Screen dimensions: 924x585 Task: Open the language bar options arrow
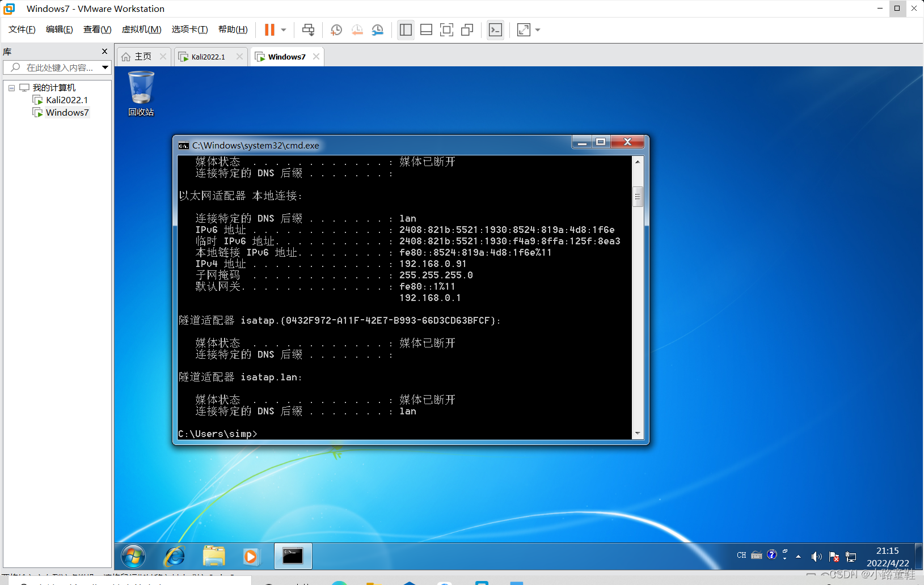(x=785, y=558)
